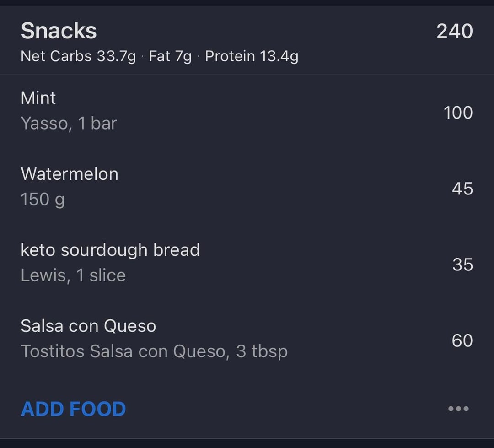Tap the 60 calorie value for Salsa
The image size is (494, 448).
[x=462, y=340]
